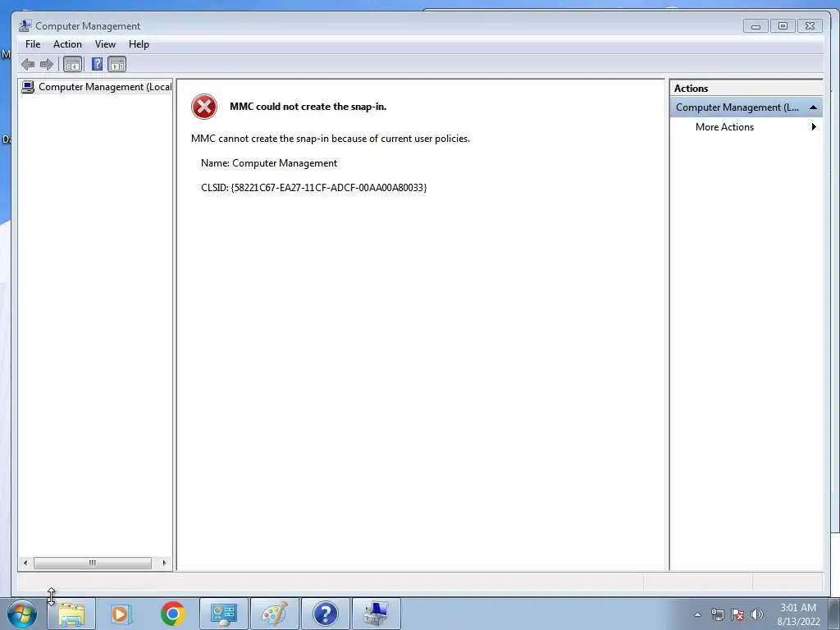Click the 'Name: Computer Management' text
840x630 pixels.
(269, 163)
